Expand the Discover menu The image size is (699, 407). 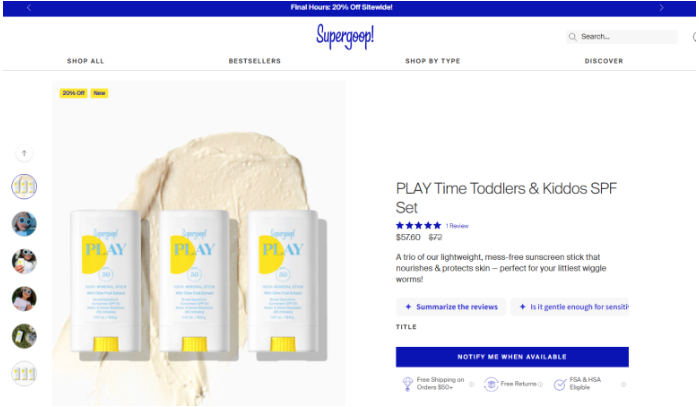coord(604,61)
